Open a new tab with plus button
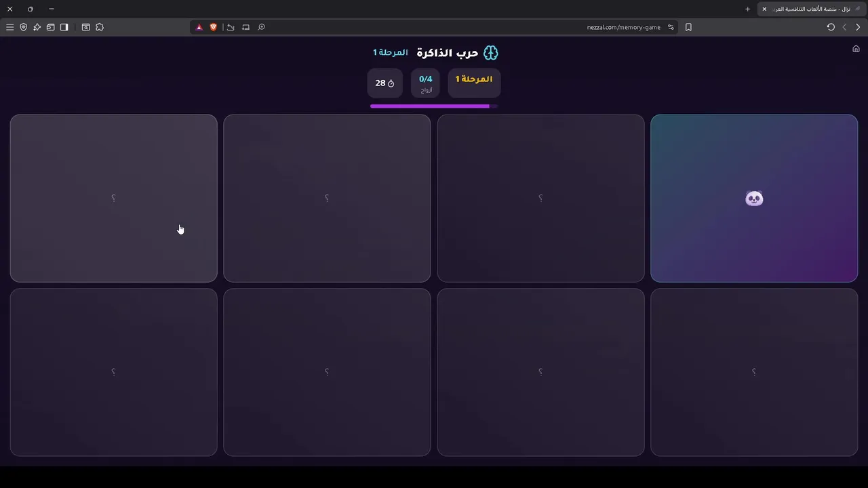Image resolution: width=868 pixels, height=488 pixels. tap(747, 9)
